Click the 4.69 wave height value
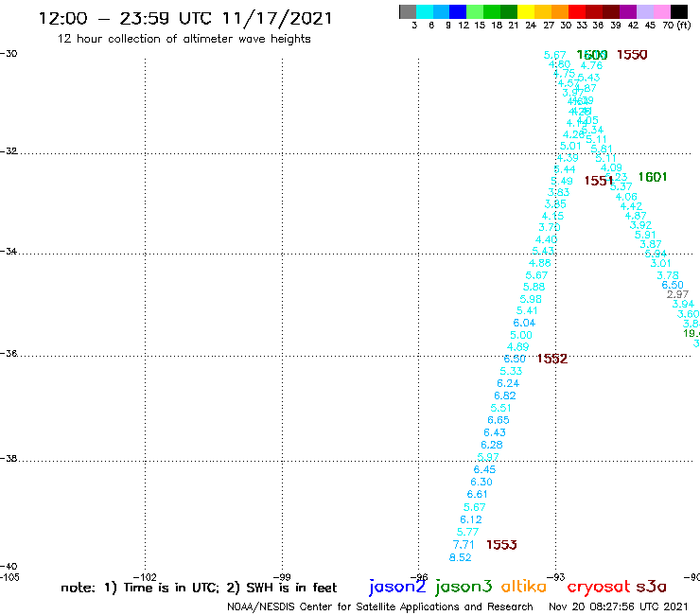The height and width of the screenshot is (615, 700). (517, 346)
